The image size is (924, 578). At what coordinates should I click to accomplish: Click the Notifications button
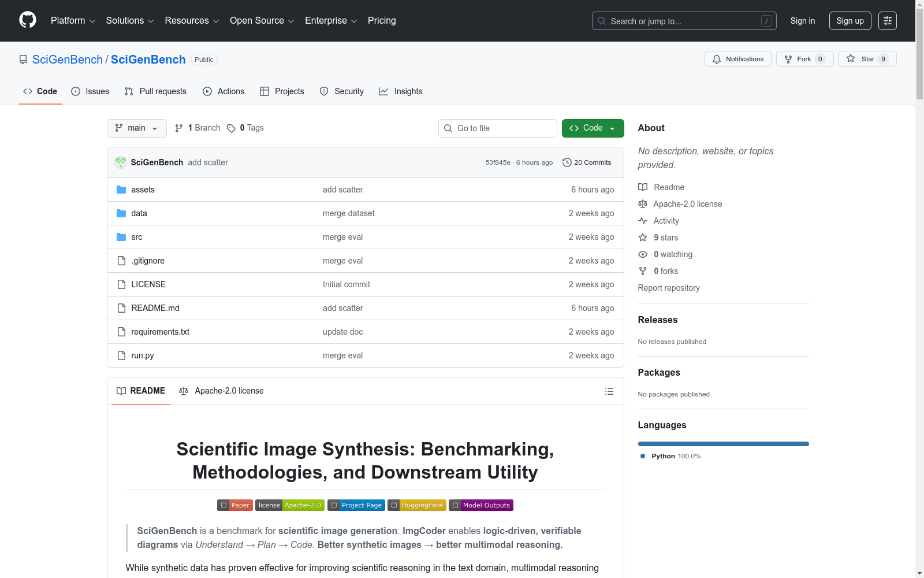(738, 59)
